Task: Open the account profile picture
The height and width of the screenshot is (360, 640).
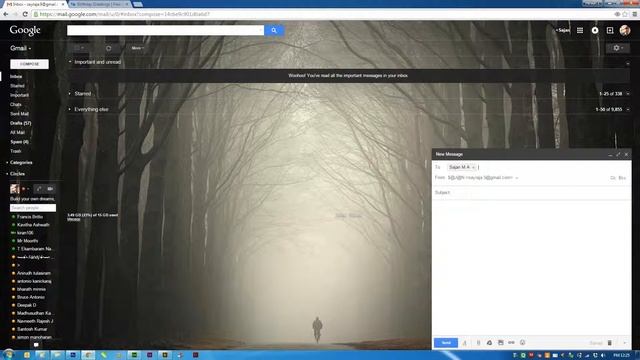Action: (x=624, y=30)
